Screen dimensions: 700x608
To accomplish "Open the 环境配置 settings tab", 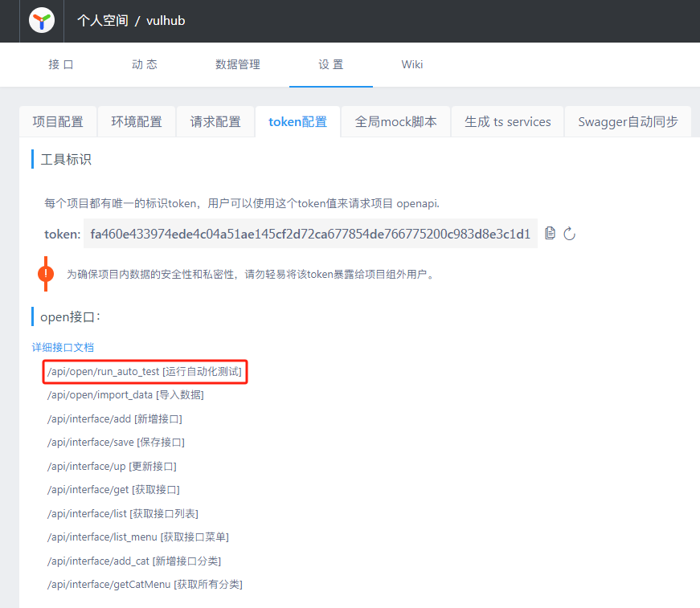I will (x=137, y=122).
